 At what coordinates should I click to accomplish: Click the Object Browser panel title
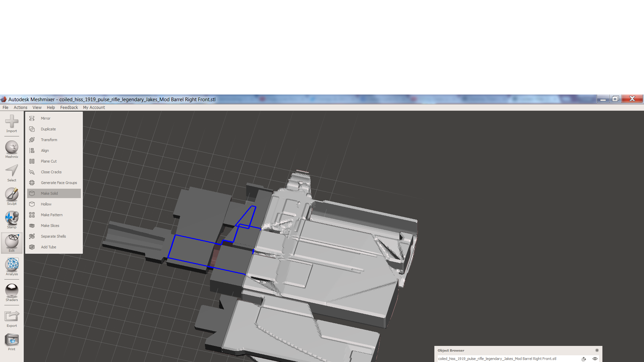(x=451, y=350)
